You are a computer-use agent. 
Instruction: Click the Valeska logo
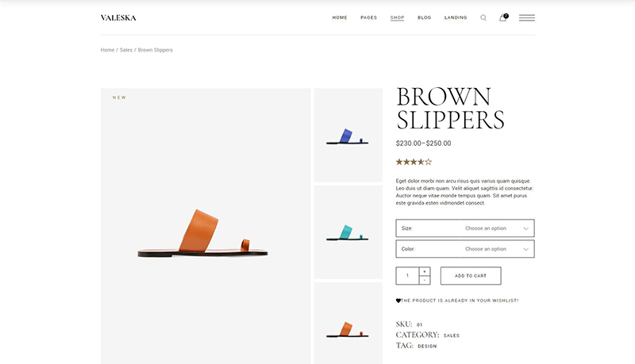118,17
